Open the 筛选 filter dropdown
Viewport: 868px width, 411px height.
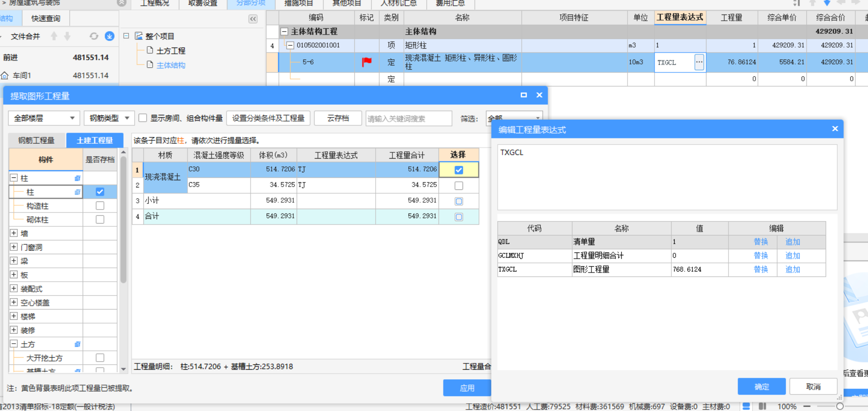[x=514, y=118]
